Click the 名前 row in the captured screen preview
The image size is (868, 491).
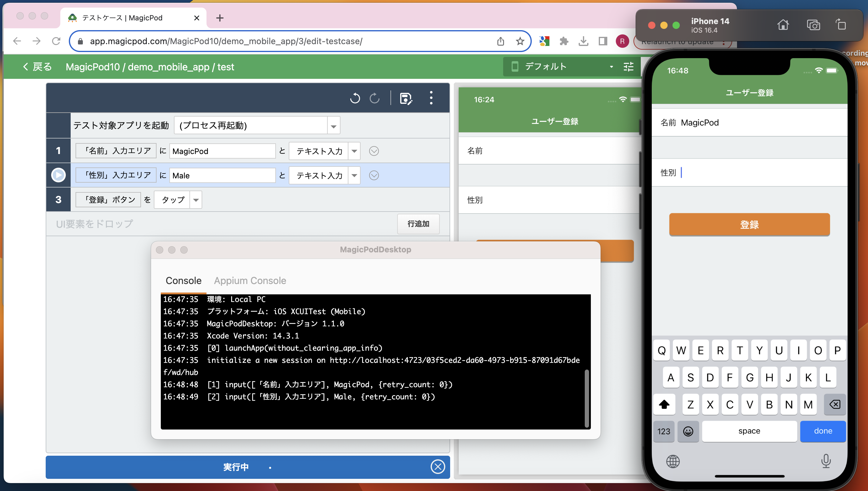click(x=550, y=150)
